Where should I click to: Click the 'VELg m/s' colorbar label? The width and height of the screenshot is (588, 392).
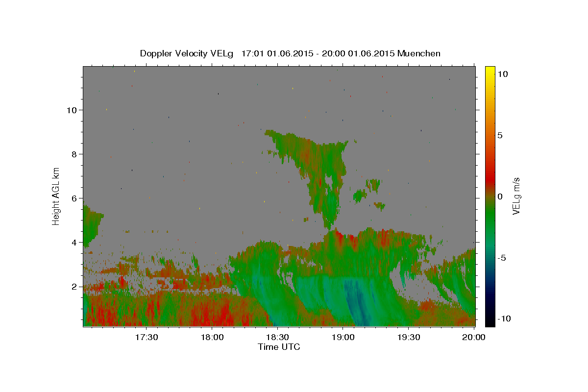(516, 196)
